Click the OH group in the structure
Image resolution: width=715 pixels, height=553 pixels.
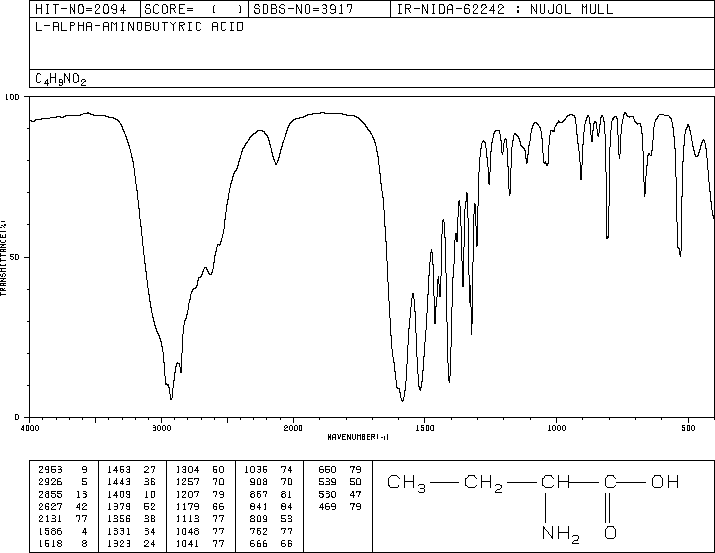click(x=665, y=482)
